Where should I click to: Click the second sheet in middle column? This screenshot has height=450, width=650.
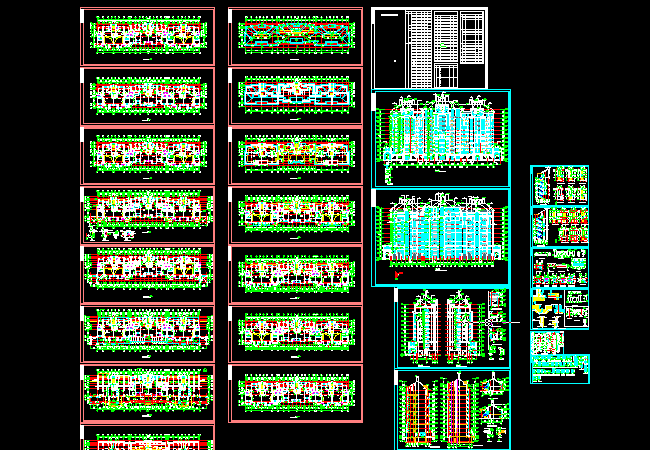[295, 96]
